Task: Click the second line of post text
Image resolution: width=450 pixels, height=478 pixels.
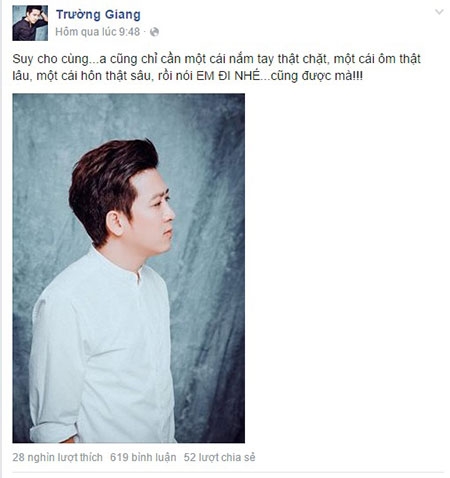Action: point(188,76)
